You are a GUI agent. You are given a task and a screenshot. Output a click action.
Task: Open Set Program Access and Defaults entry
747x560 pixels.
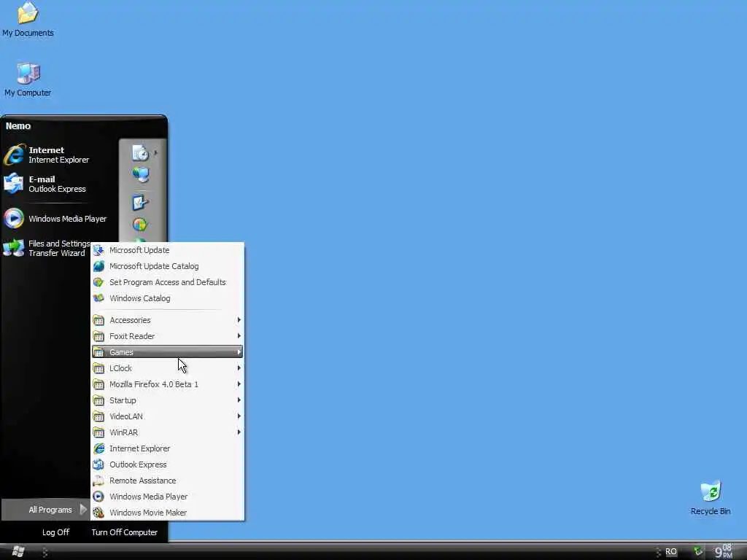click(x=167, y=282)
